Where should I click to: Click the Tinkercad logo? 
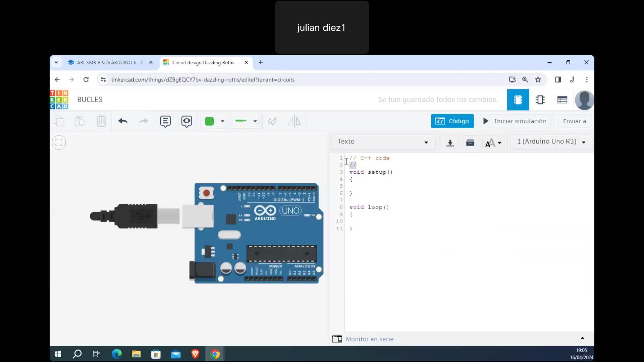pyautogui.click(x=59, y=100)
